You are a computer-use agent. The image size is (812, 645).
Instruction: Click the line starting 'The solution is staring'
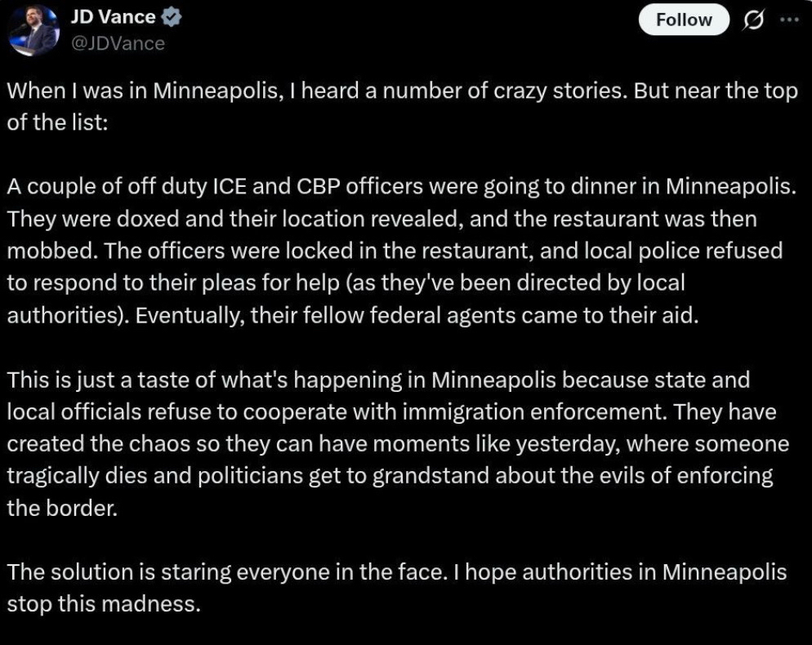[x=396, y=572]
